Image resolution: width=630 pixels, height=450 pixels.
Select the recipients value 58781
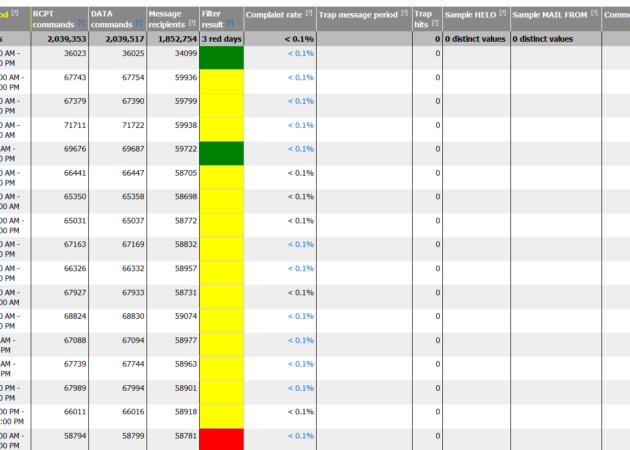(x=186, y=436)
